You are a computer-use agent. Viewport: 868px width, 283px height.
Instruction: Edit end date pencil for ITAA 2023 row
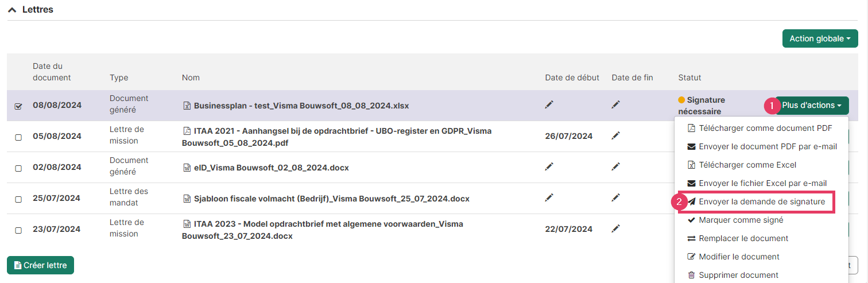pyautogui.click(x=616, y=228)
